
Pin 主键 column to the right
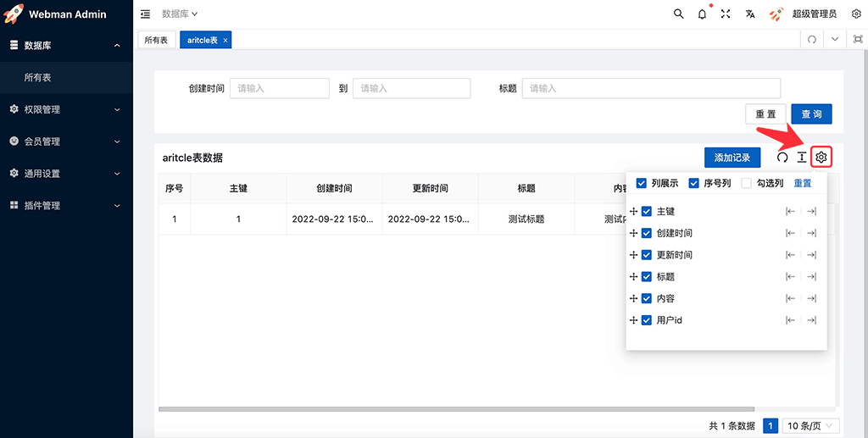811,211
